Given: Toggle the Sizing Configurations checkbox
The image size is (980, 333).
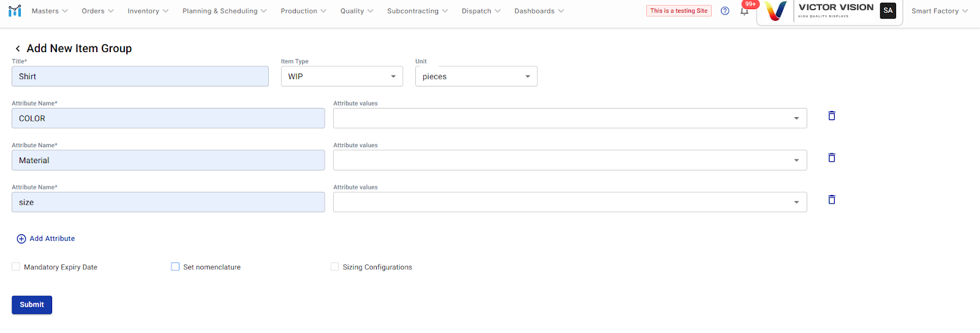Looking at the screenshot, I should (334, 267).
